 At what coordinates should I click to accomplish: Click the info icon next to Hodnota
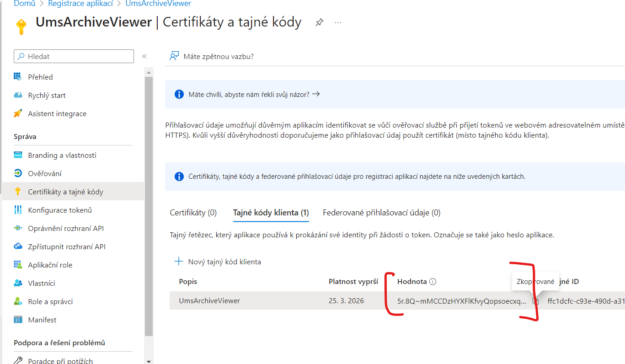tap(433, 282)
